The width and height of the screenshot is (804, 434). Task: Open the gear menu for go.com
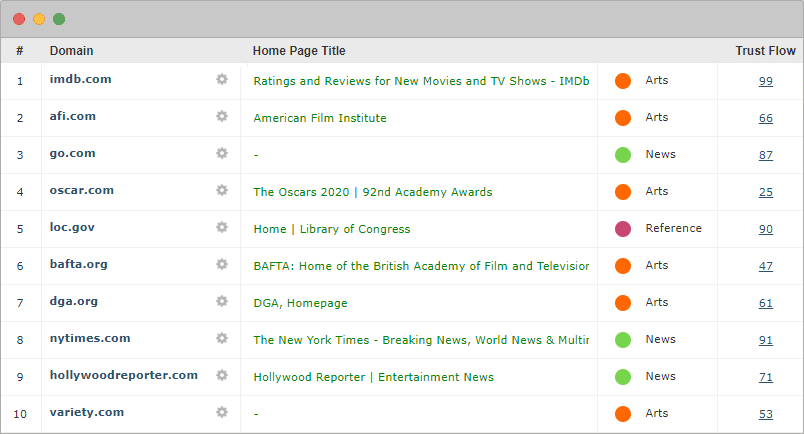[222, 153]
